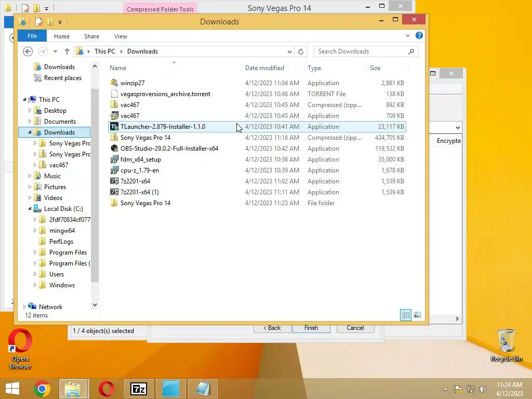Sort by the Name column header
The height and width of the screenshot is (399, 532).
point(175,68)
